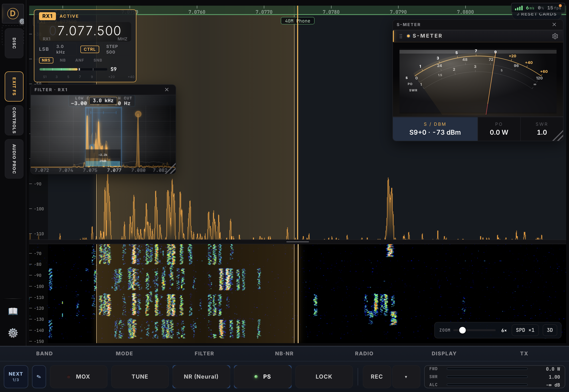Toggle MOX transmit
Image resolution: width=569 pixels, height=392 pixels.
point(79,376)
